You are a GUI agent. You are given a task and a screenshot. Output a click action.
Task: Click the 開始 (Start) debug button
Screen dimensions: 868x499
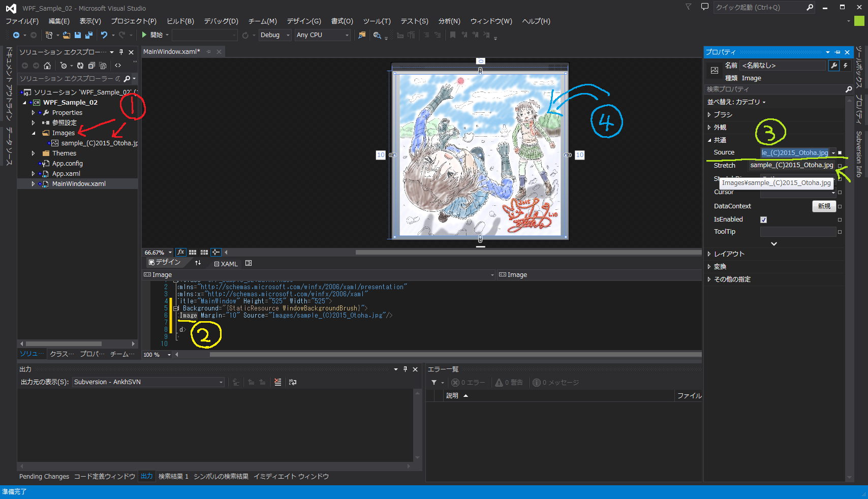pyautogui.click(x=152, y=35)
